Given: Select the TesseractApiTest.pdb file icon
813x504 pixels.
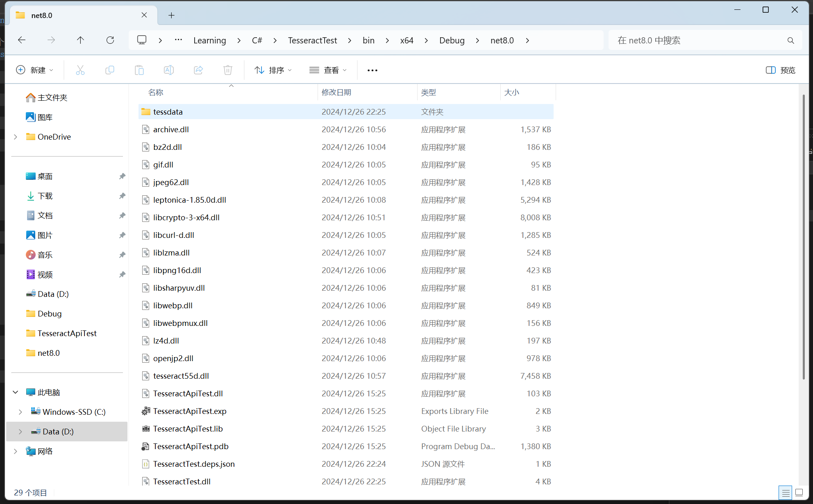Looking at the screenshot, I should (x=145, y=446).
